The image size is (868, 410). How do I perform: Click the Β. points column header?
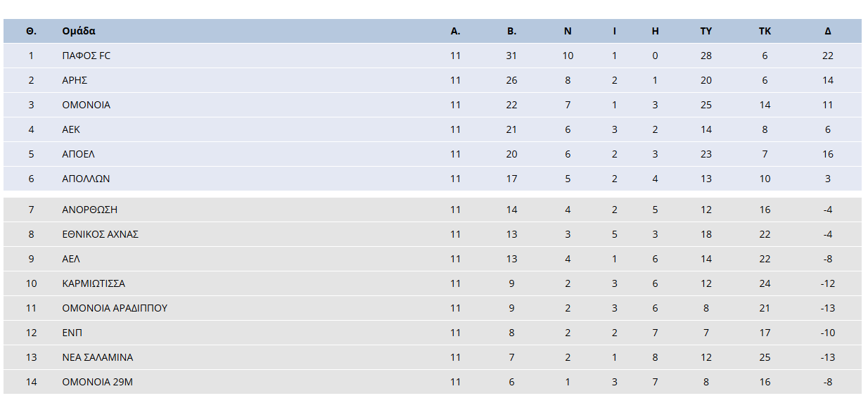511,31
